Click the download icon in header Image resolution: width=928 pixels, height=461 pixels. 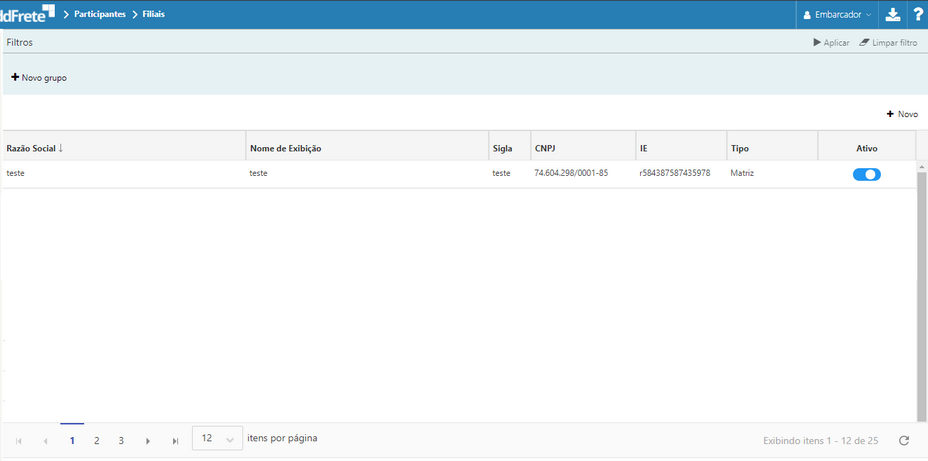893,15
